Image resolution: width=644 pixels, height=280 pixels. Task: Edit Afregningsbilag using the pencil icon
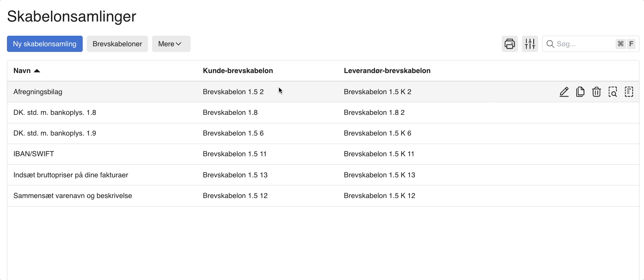[564, 92]
